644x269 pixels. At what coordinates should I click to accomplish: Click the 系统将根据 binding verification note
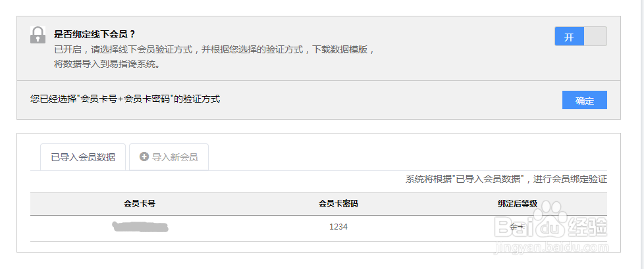pyautogui.click(x=506, y=179)
